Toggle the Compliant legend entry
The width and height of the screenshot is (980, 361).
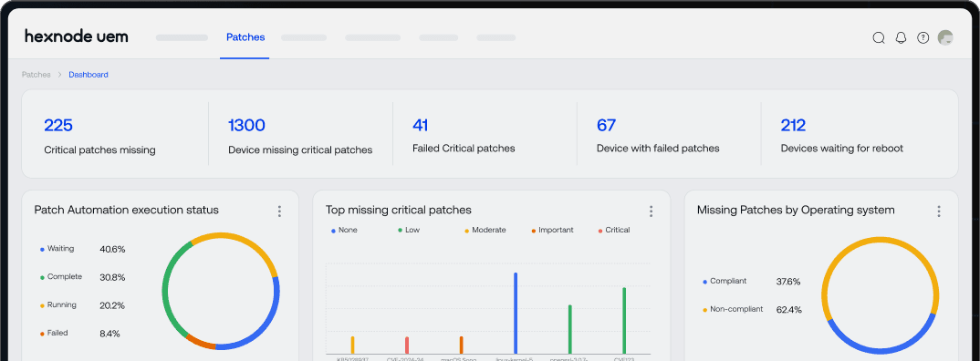click(x=725, y=281)
